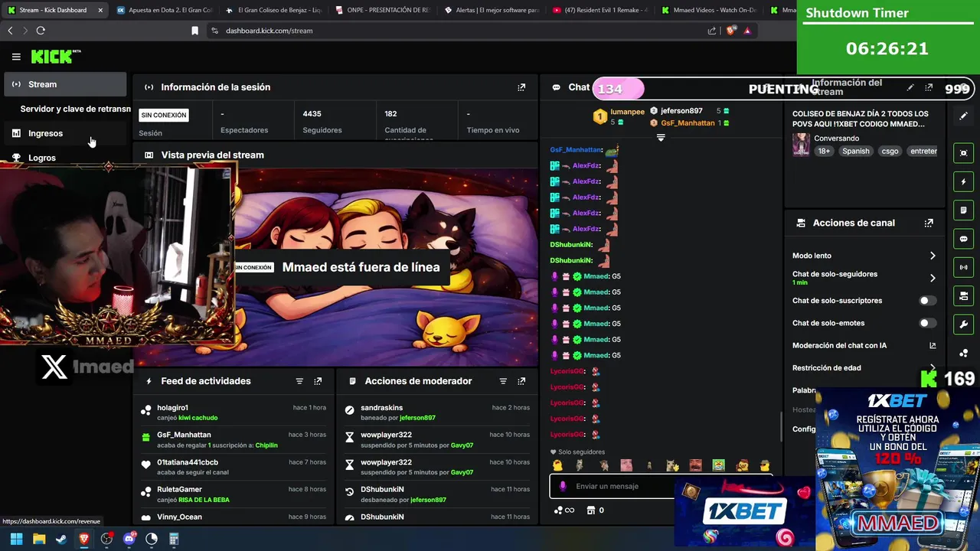The image size is (980, 551).
Task: Open the Windows Start menu
Action: pos(16,539)
